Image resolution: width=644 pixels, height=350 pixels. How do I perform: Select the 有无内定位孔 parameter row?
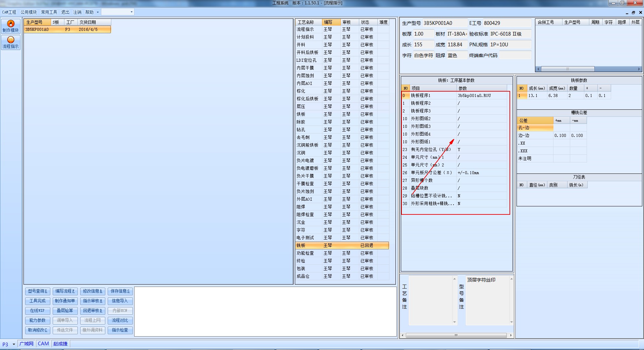[x=454, y=150]
